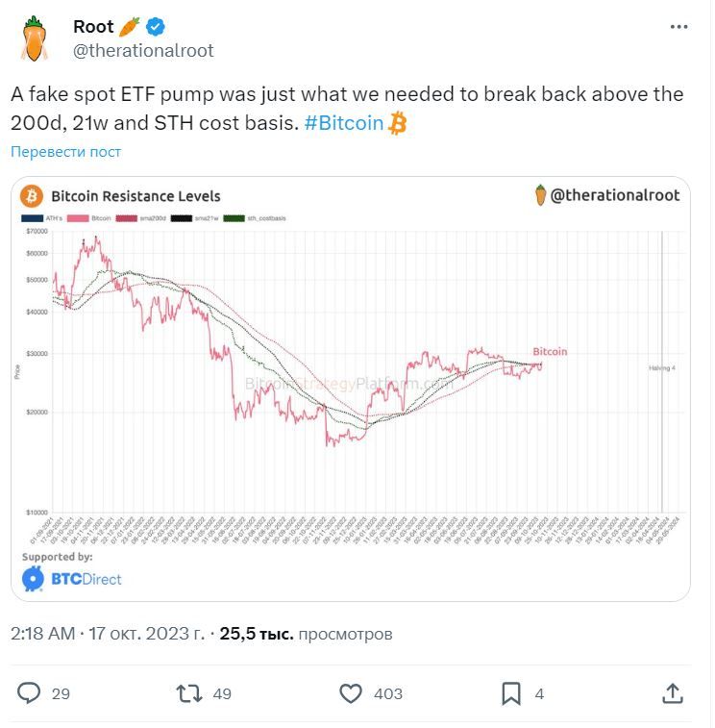Viewport: 715px width, 728px height.
Task: Toggle the sth_costbasis legend series
Action: 254,218
